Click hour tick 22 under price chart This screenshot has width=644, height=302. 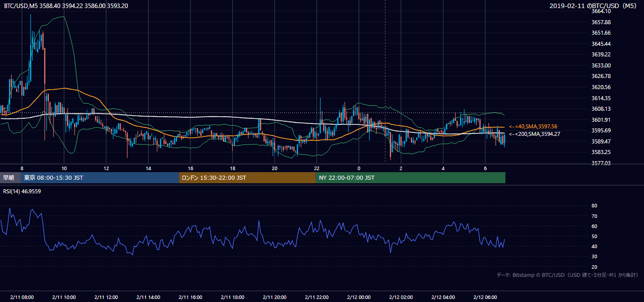point(316,168)
